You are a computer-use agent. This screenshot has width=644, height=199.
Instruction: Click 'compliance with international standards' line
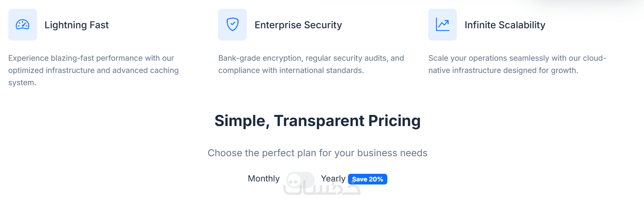coord(291,71)
